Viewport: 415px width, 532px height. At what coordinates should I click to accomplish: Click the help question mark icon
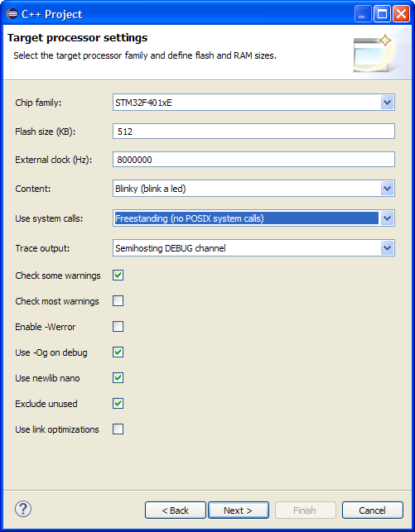pos(23,509)
